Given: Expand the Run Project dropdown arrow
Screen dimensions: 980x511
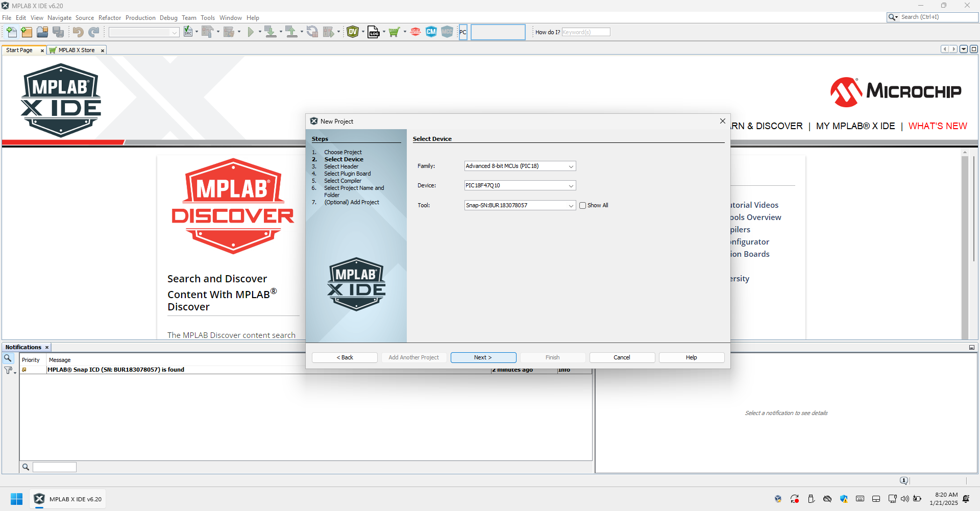Looking at the screenshot, I should 260,32.
